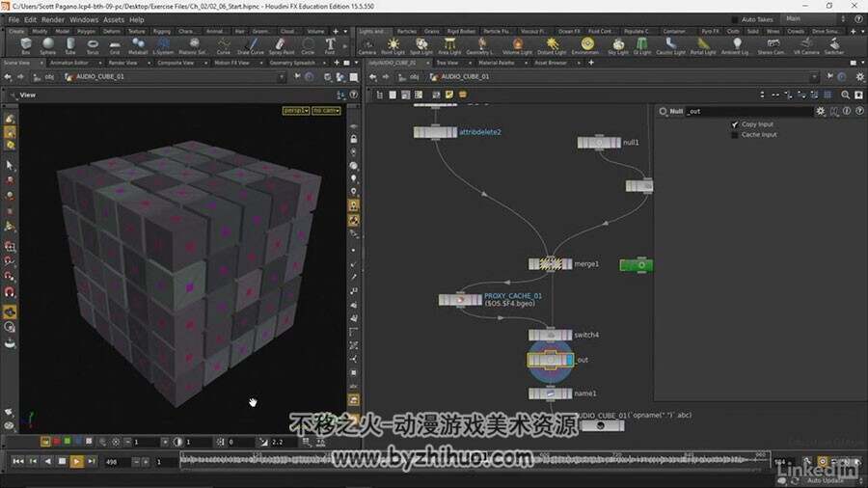This screenshot has height=488, width=868.
Task: Click the Null node name field
Action: [x=749, y=111]
